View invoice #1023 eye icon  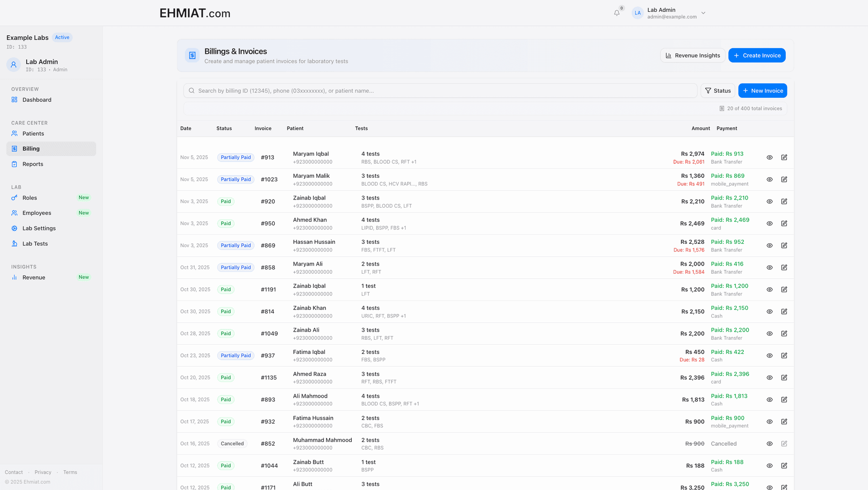click(x=769, y=180)
